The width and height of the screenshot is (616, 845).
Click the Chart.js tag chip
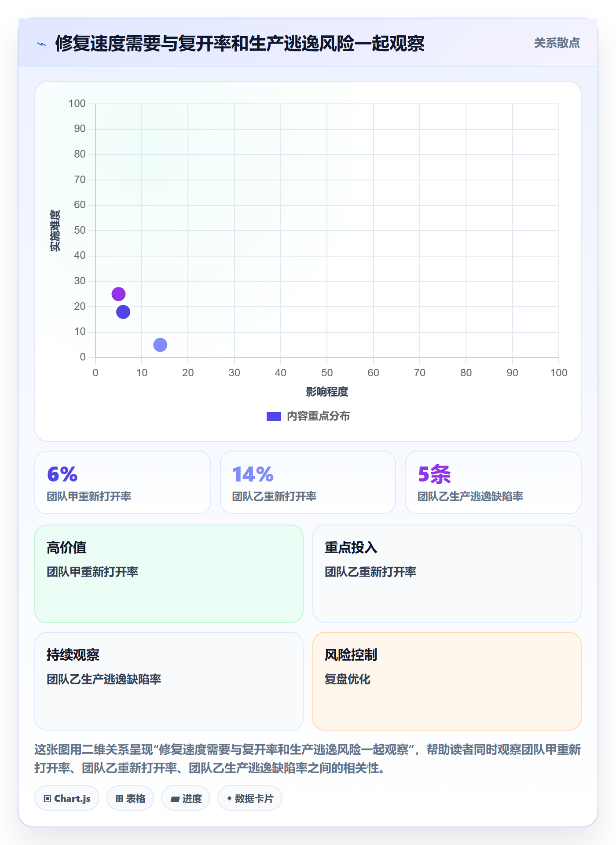(x=67, y=798)
